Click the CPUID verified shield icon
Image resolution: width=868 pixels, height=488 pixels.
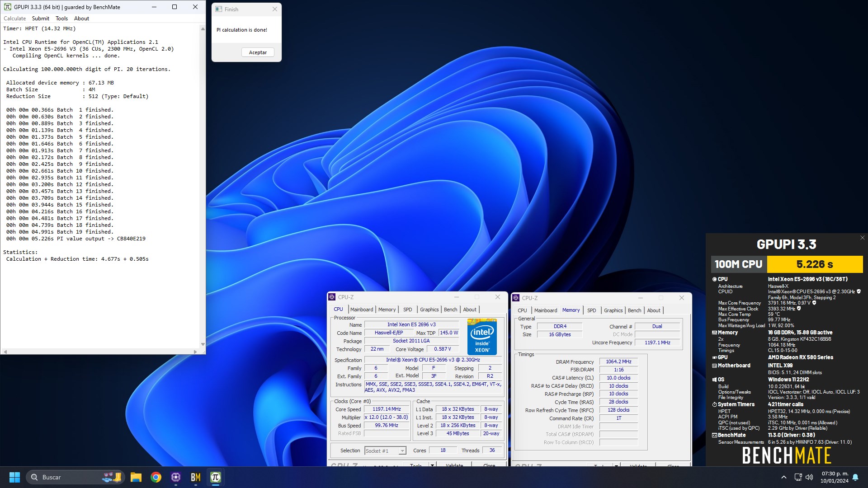tap(859, 292)
